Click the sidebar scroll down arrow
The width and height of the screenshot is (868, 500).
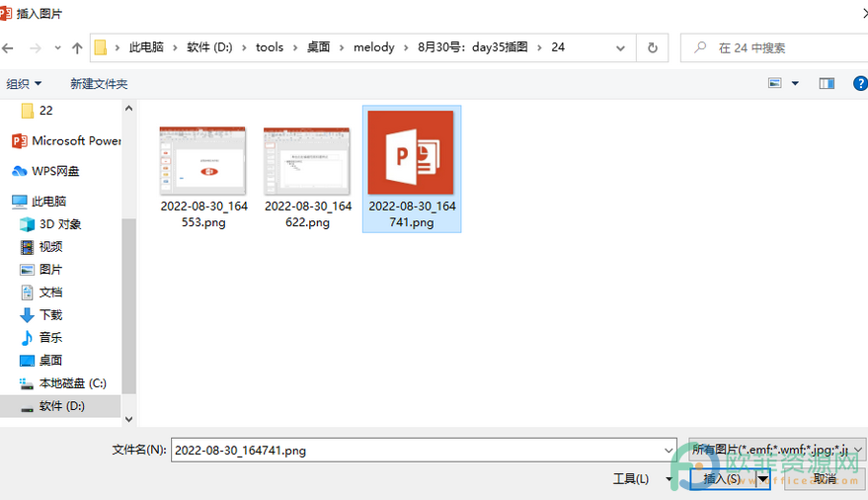coord(129,419)
